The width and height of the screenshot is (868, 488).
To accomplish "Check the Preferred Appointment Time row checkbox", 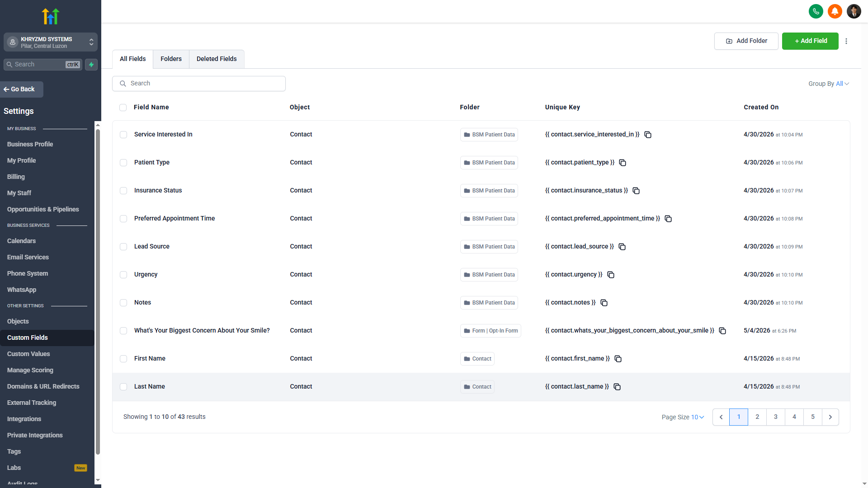I will 123,219.
